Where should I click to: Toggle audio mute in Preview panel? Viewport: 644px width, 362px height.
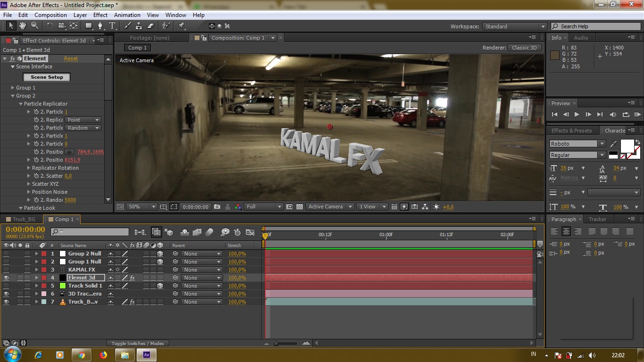(613, 114)
